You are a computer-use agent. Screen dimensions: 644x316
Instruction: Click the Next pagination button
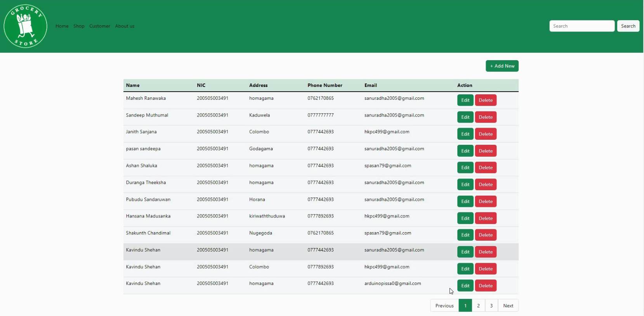coord(508,306)
